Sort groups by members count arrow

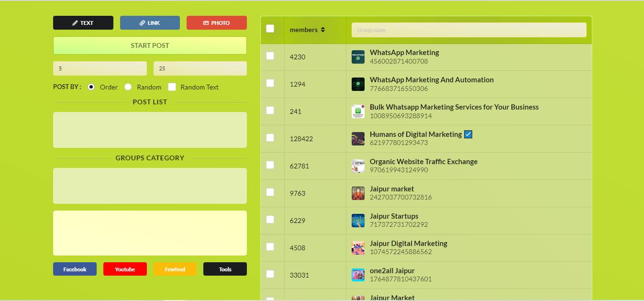pos(323,30)
